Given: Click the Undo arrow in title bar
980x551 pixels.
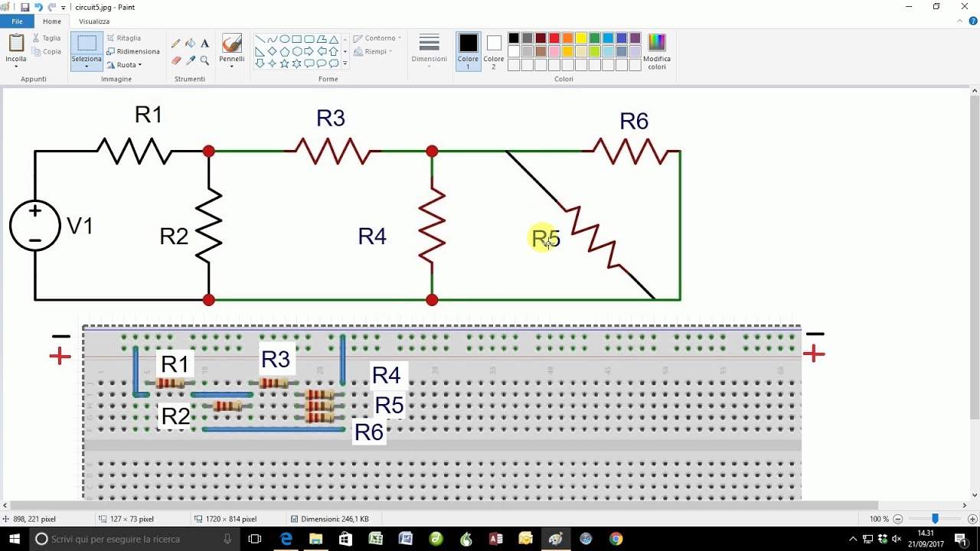Looking at the screenshot, I should [38, 7].
